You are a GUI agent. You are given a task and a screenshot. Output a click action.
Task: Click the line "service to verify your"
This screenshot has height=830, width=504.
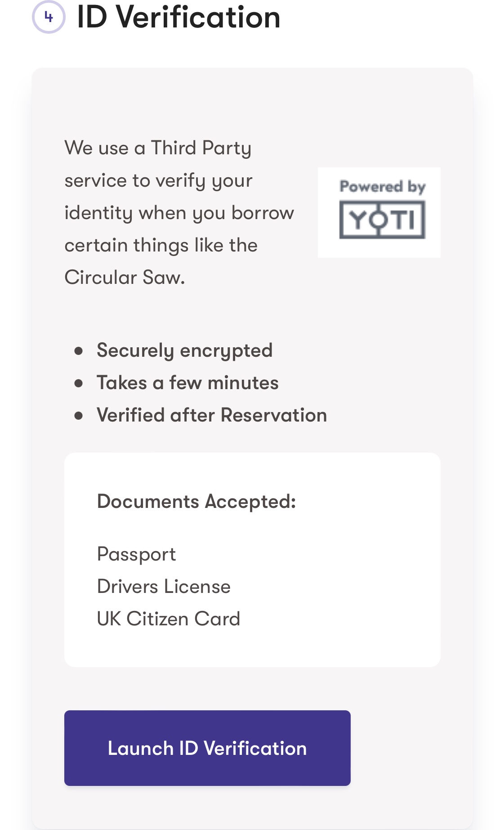[158, 180]
